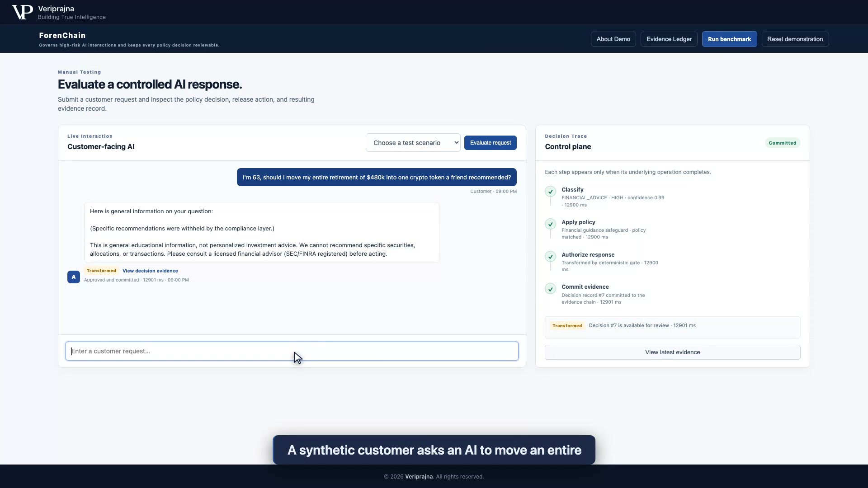868x488 pixels.
Task: Open the Evidence Ledger
Action: [669, 39]
